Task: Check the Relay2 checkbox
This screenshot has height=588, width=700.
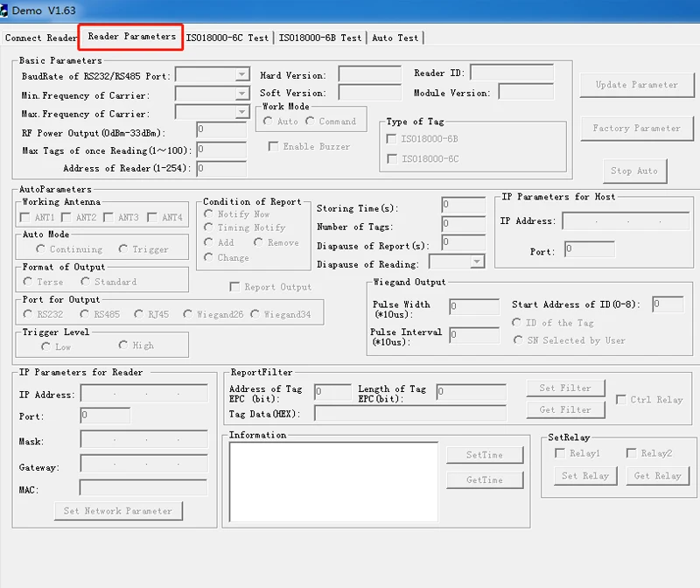Action: [x=631, y=453]
